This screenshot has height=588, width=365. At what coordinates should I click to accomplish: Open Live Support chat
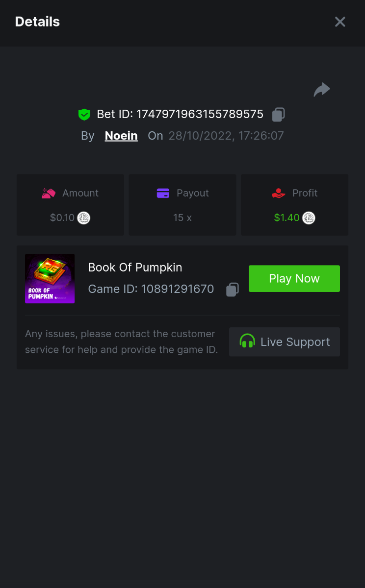pyautogui.click(x=285, y=342)
